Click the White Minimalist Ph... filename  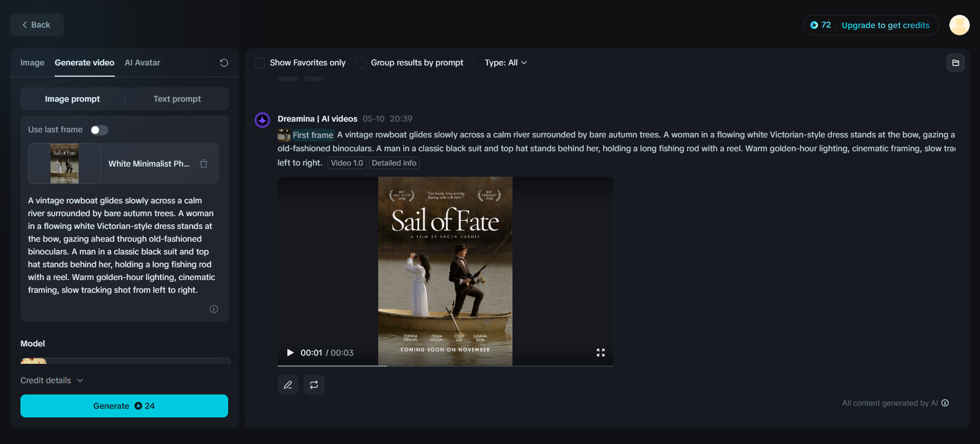149,163
